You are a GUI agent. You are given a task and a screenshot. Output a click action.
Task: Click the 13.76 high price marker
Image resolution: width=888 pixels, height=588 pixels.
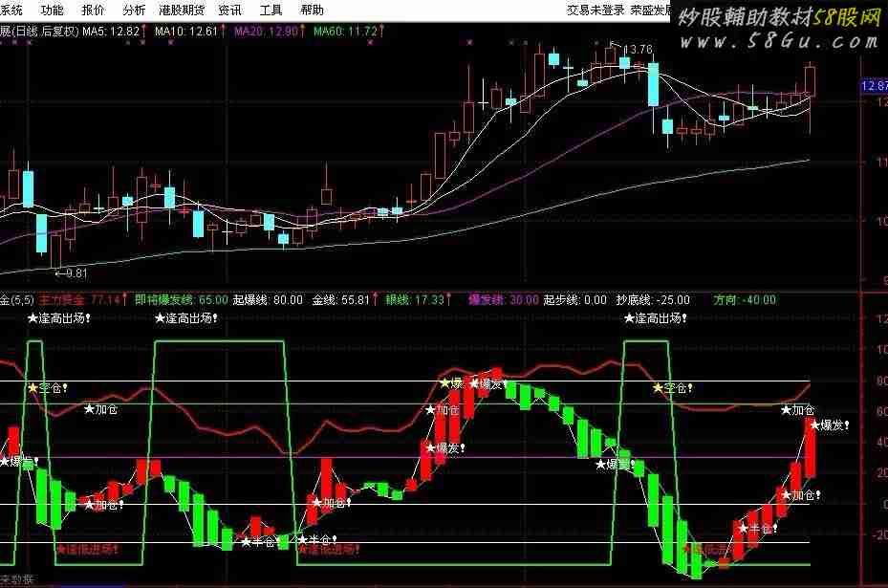pos(639,49)
